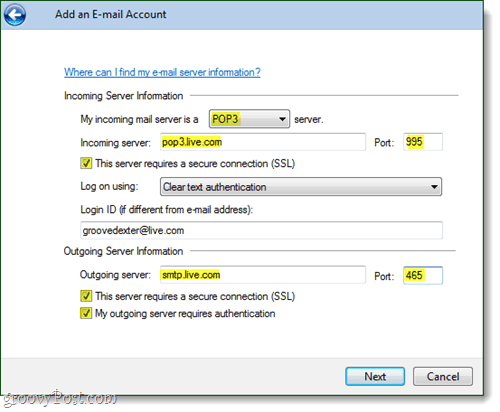The image size is (500, 412).
Task: Click the pop3.live.com incoming server field
Action: pos(263,142)
